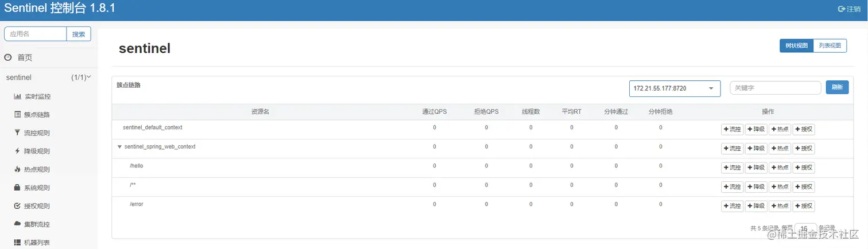Image resolution: width=868 pixels, height=249 pixels.
Task: Click the /error resource name
Action: point(137,204)
